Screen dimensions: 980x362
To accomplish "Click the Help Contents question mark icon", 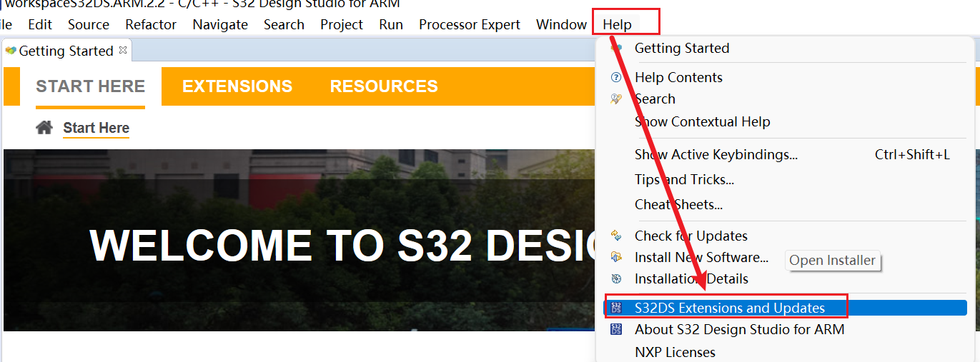I will coord(616,77).
